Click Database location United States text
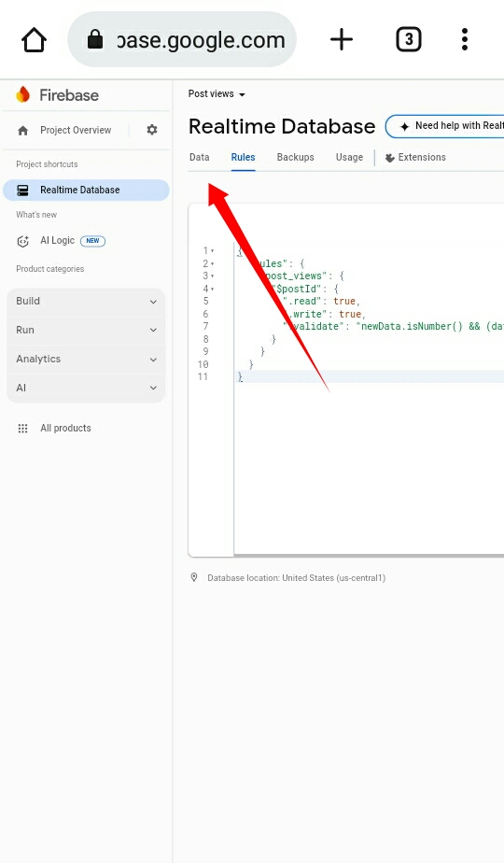504x863 pixels. [x=296, y=578]
